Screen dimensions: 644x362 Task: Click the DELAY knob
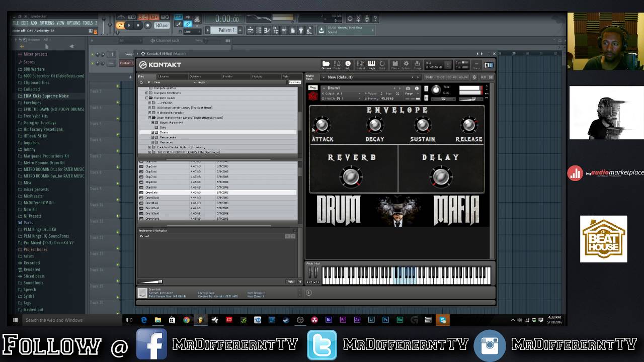441,176
